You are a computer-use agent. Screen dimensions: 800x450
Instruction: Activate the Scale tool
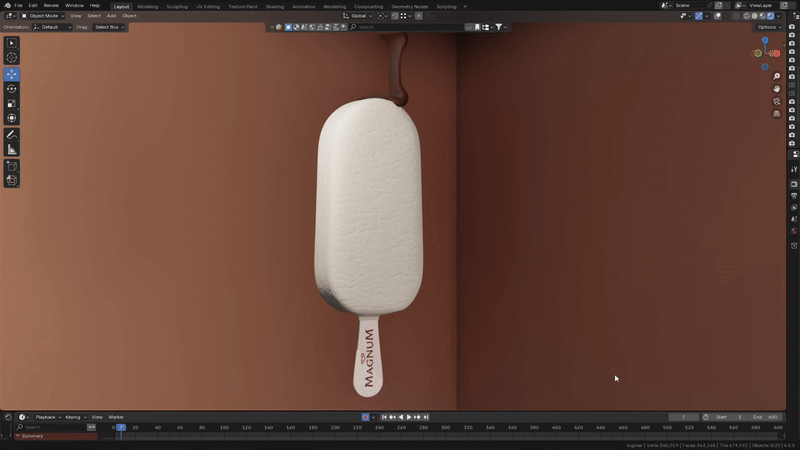point(12,104)
